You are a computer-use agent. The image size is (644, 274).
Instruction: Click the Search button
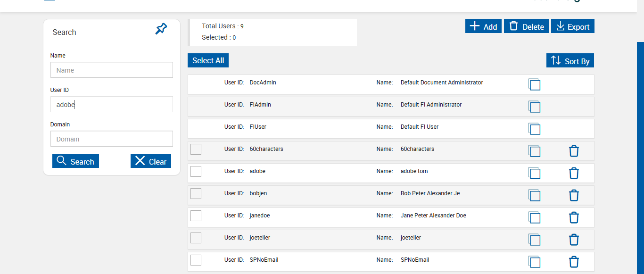tap(75, 161)
